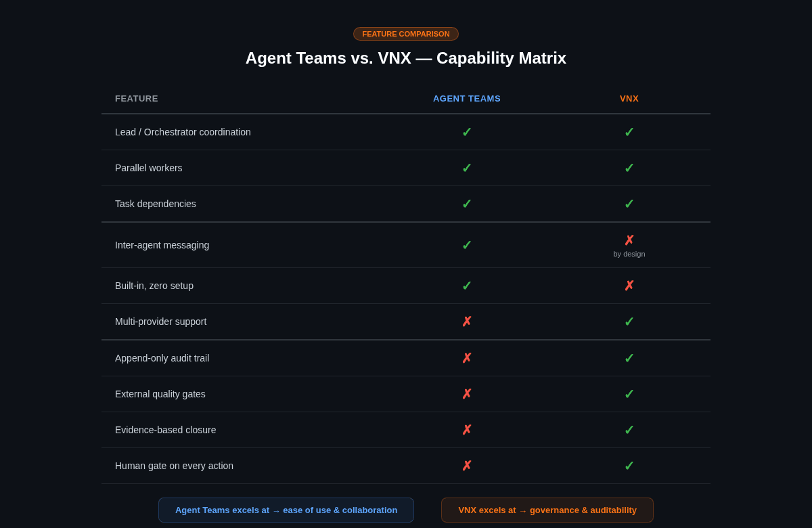This screenshot has height=528, width=812.
Task: Click the green checkmark for Lead / Orchestrator coordination under VNX
Action: click(629, 132)
